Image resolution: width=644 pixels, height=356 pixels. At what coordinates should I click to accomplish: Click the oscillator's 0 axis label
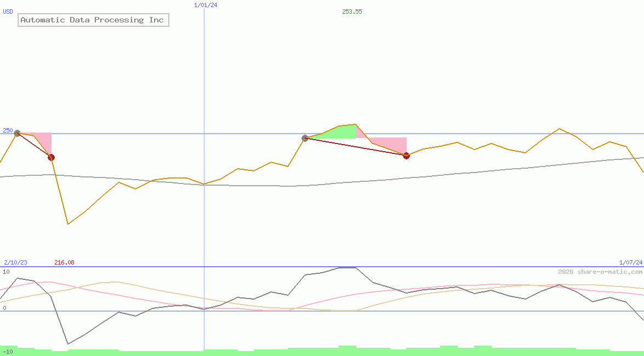point(4,308)
